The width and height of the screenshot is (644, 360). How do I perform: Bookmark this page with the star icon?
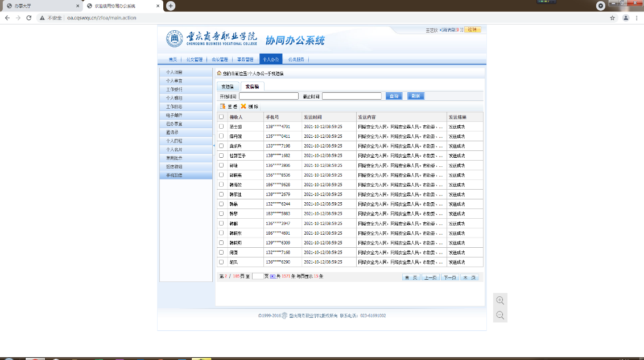point(612,18)
